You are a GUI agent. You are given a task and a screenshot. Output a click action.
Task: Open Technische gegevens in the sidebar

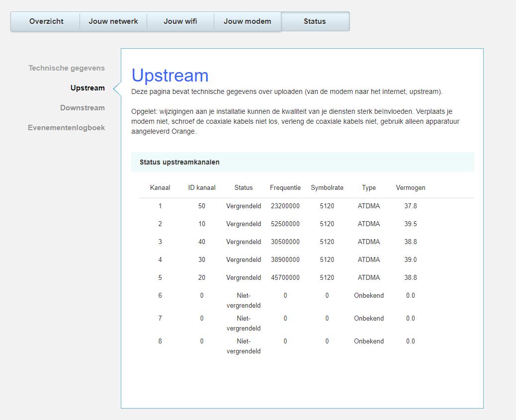[67, 68]
